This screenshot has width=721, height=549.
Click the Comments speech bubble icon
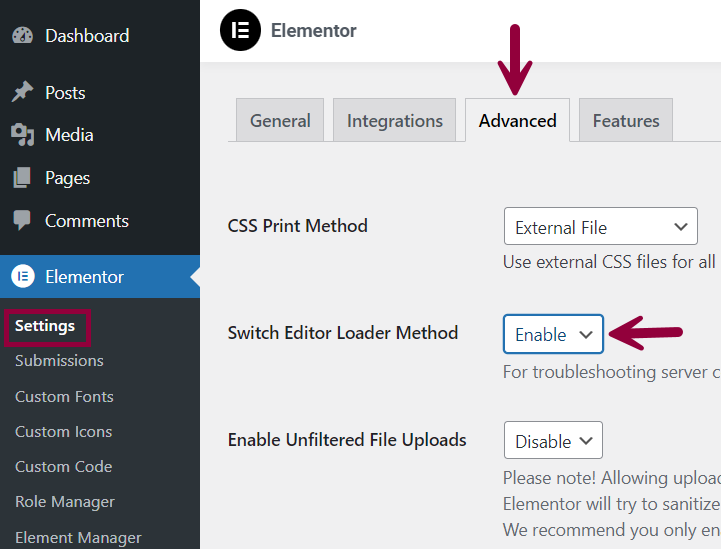23,221
